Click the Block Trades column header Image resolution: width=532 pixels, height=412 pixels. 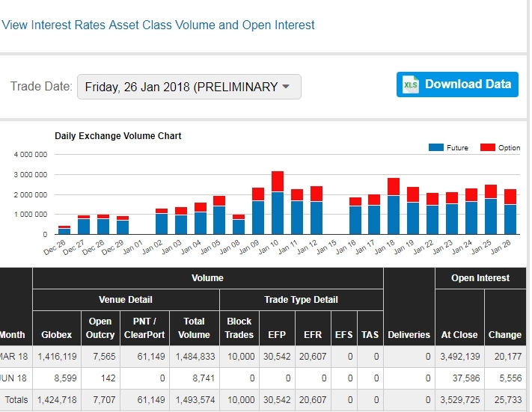[239, 328]
